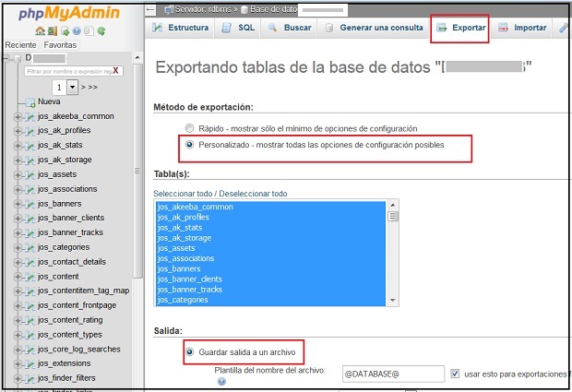572x392 pixels.
Task: Select Guardar salida a un archivo radio
Action: tap(189, 352)
